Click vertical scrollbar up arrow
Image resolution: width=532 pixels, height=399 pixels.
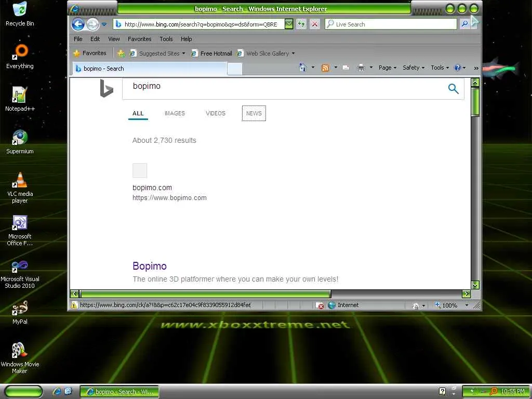(x=475, y=82)
